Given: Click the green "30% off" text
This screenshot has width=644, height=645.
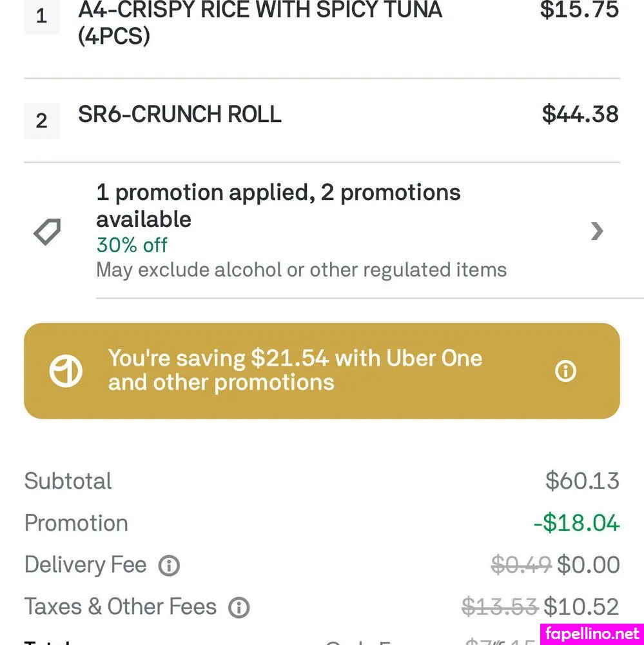Looking at the screenshot, I should click(x=132, y=245).
